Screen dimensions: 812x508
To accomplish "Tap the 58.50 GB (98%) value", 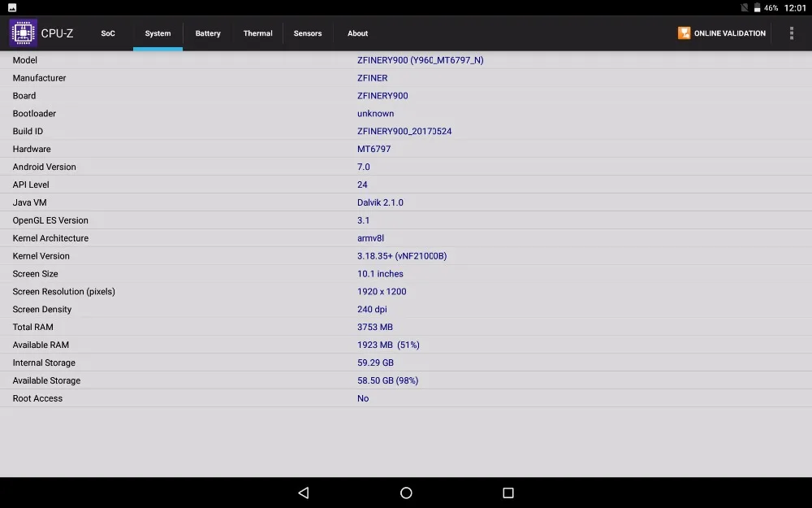I will click(388, 380).
